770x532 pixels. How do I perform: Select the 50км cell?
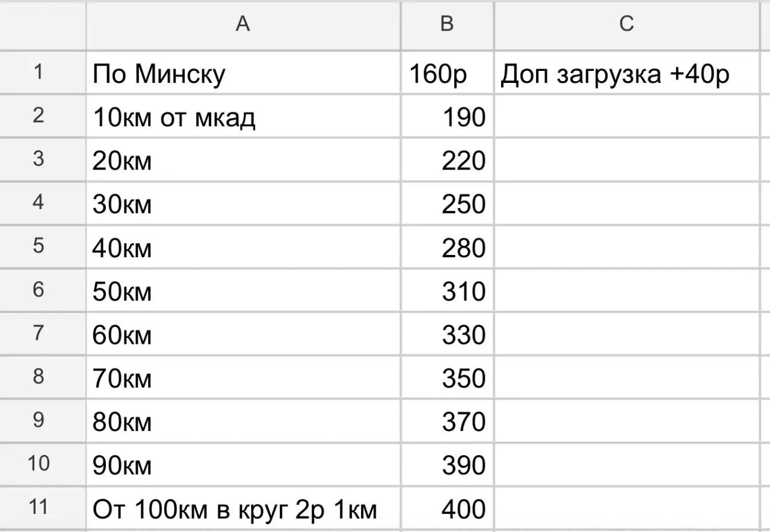pyautogui.click(x=243, y=291)
